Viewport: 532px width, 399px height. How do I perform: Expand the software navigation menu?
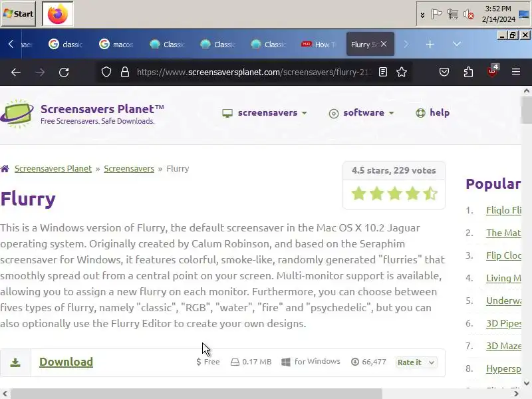[362, 112]
